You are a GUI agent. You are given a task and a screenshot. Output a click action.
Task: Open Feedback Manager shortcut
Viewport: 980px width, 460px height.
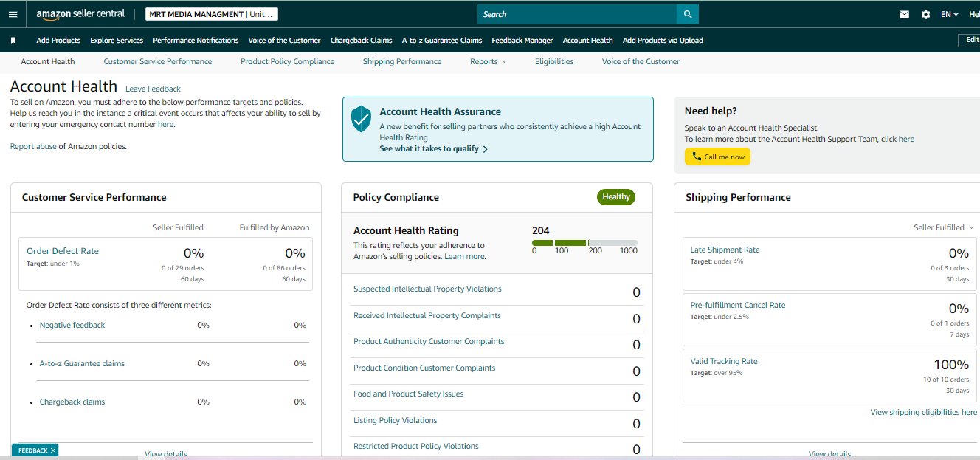522,41
